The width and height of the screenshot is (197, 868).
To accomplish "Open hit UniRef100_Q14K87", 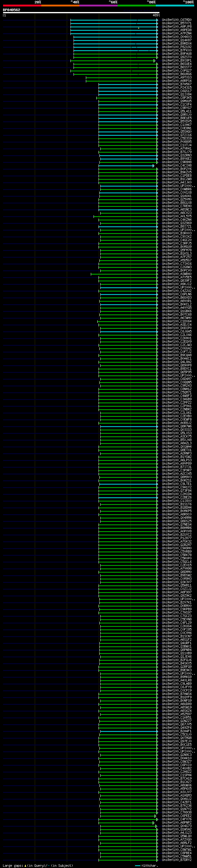I will pyautogui.click(x=176, y=40).
